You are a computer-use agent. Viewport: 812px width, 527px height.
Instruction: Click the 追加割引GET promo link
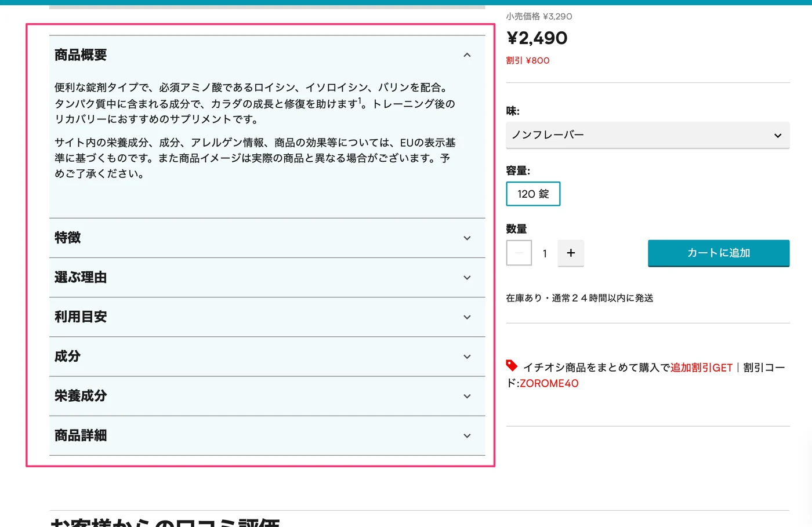tap(701, 368)
